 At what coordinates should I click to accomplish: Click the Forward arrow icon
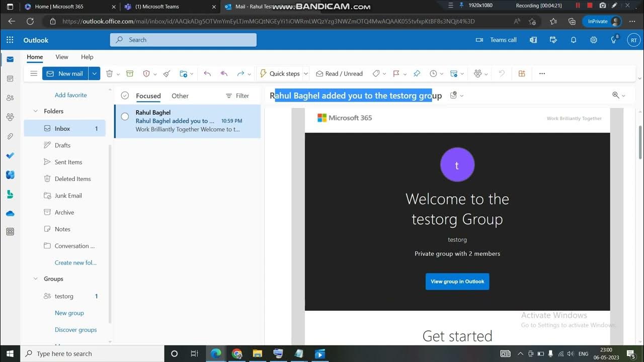[x=240, y=73]
